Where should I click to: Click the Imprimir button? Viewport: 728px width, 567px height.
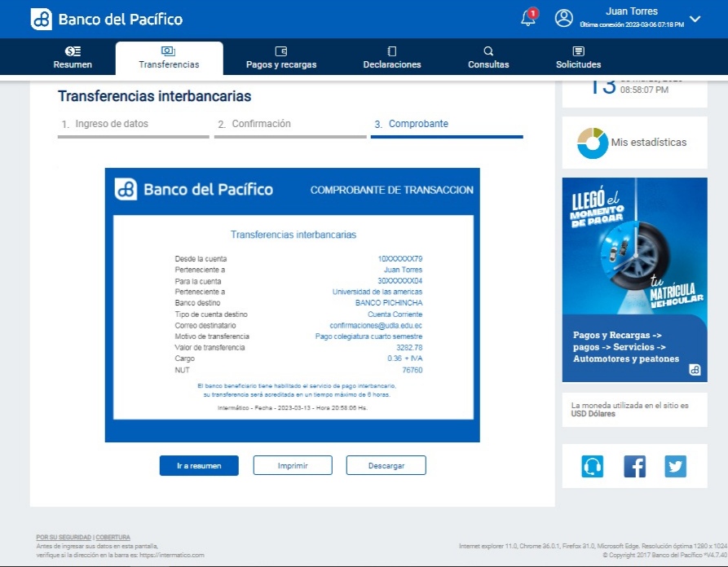pos(293,465)
